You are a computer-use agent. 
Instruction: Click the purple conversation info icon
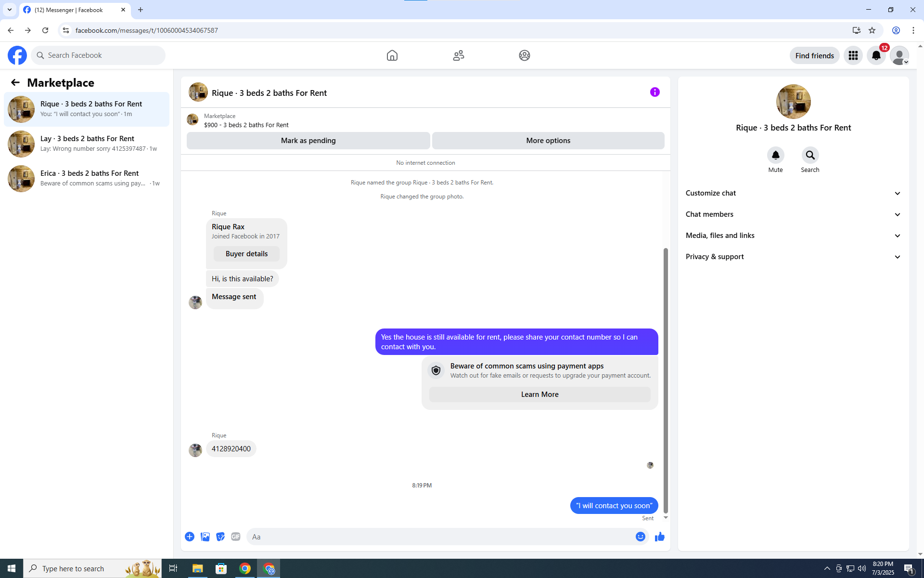[x=654, y=92]
